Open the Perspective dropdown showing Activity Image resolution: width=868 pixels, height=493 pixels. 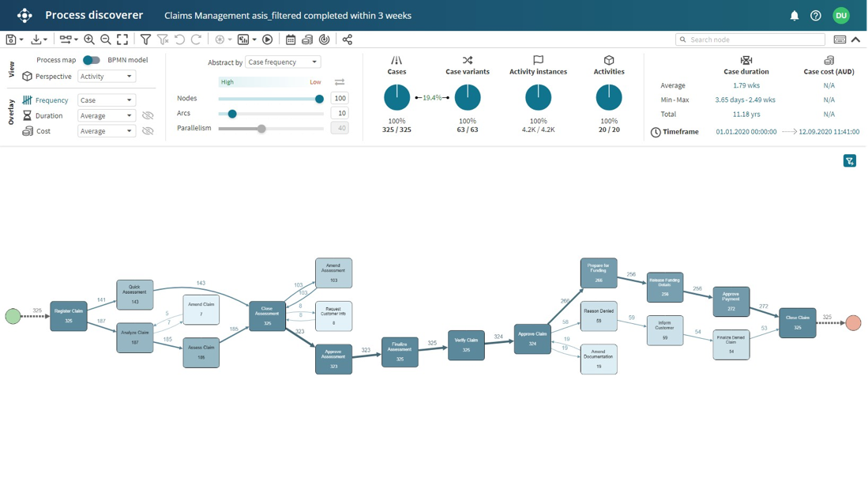(107, 77)
